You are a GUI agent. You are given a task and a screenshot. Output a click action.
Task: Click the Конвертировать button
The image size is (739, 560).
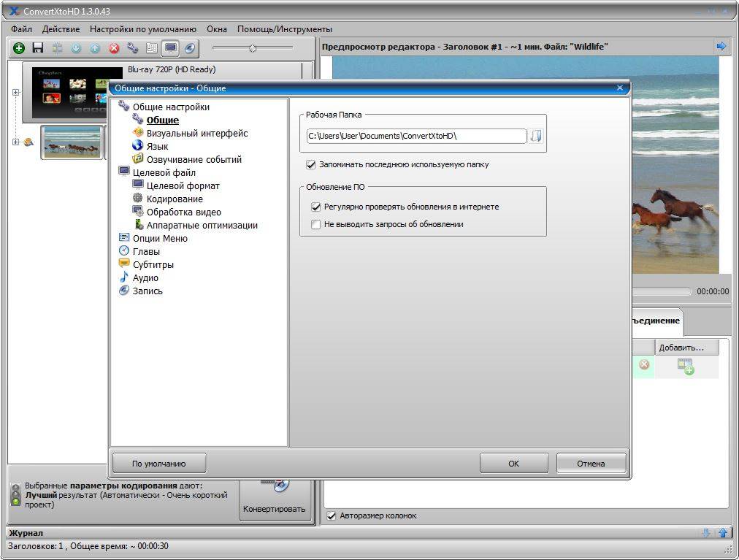tap(275, 499)
